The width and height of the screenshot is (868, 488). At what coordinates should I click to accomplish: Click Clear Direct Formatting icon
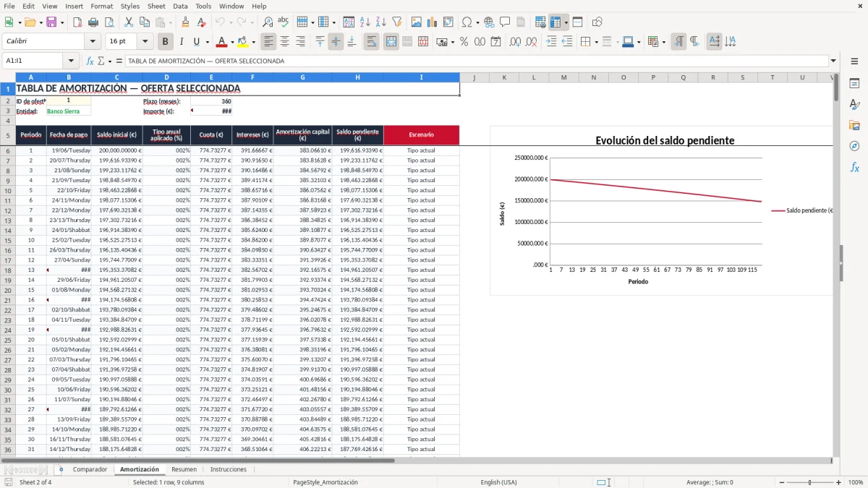(x=201, y=22)
